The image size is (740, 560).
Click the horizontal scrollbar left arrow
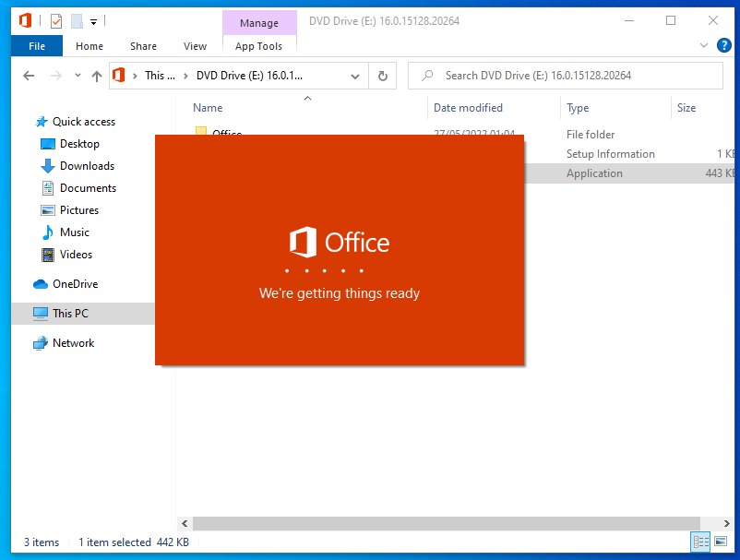(x=185, y=523)
